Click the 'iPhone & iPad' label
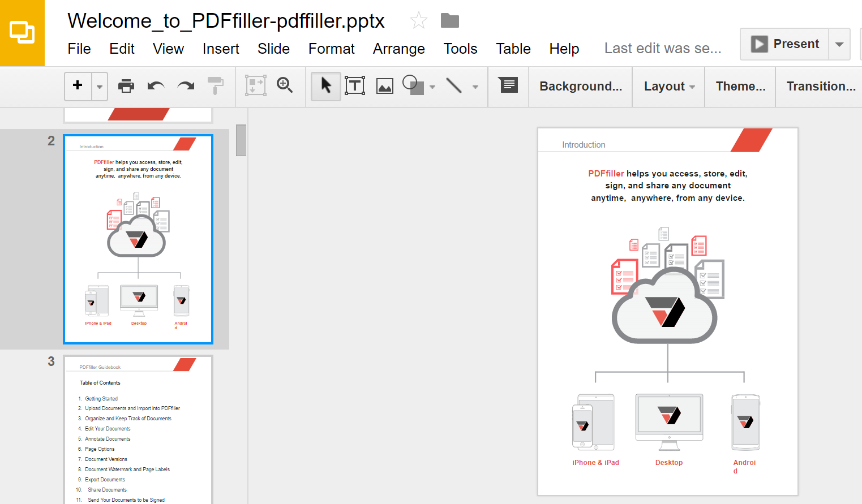 point(595,463)
